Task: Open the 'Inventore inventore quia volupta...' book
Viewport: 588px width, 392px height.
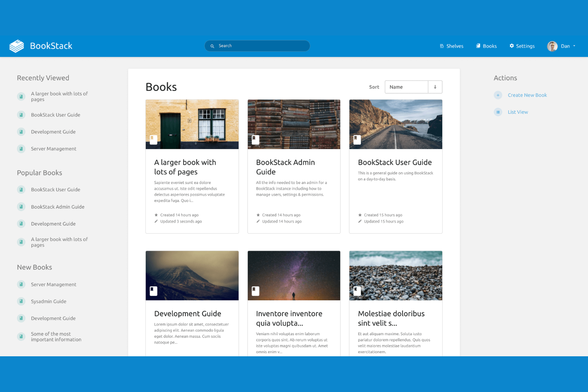Action: [x=289, y=319]
